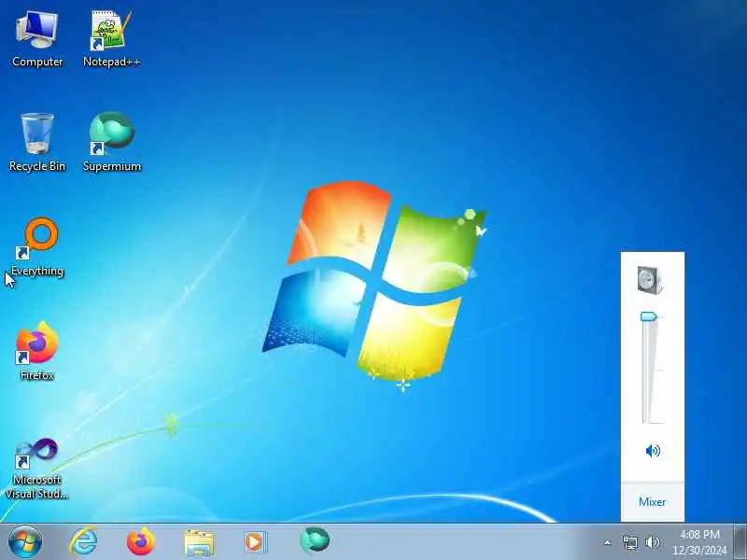Show hidden tray icons arrow
This screenshot has height=560, width=747.
608,542
